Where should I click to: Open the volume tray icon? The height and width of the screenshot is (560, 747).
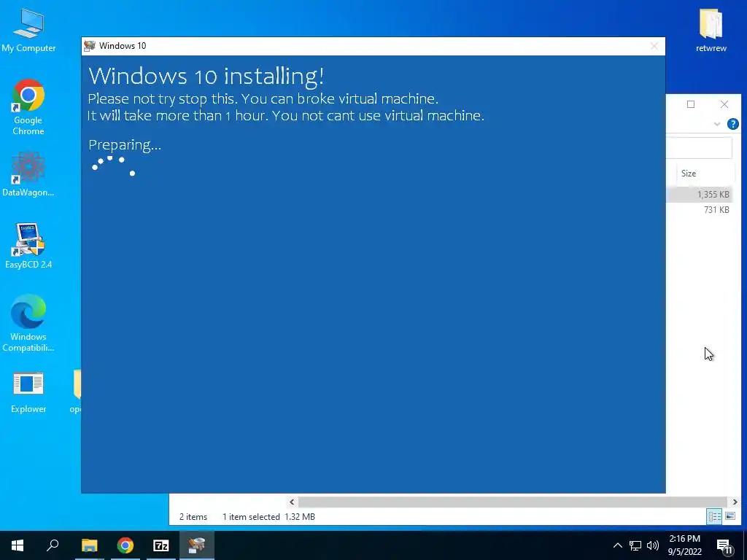pos(653,545)
